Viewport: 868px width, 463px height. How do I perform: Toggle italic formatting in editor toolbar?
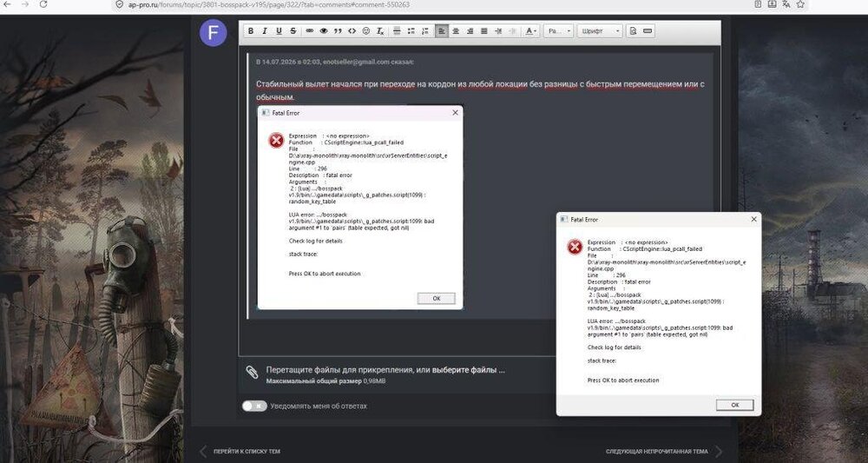(265, 31)
